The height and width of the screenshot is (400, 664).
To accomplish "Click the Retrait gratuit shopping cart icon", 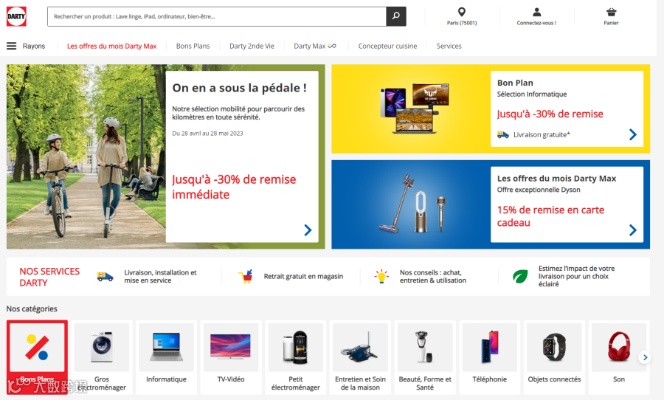I will [246, 276].
